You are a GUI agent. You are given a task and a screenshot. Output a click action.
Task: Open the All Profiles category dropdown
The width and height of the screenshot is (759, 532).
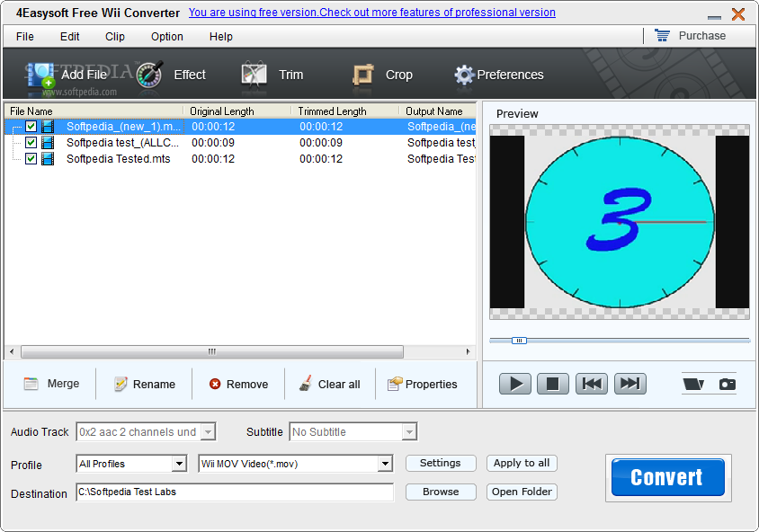[x=179, y=464]
